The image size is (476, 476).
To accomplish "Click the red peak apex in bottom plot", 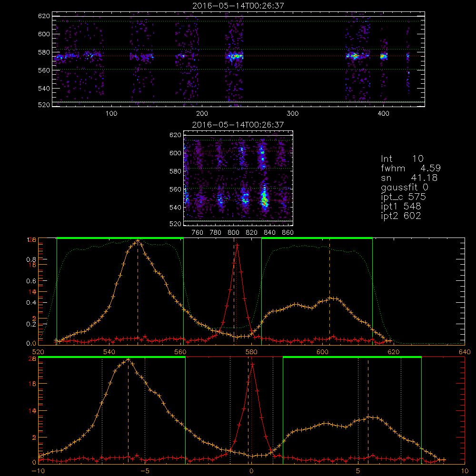I will pos(252,364).
